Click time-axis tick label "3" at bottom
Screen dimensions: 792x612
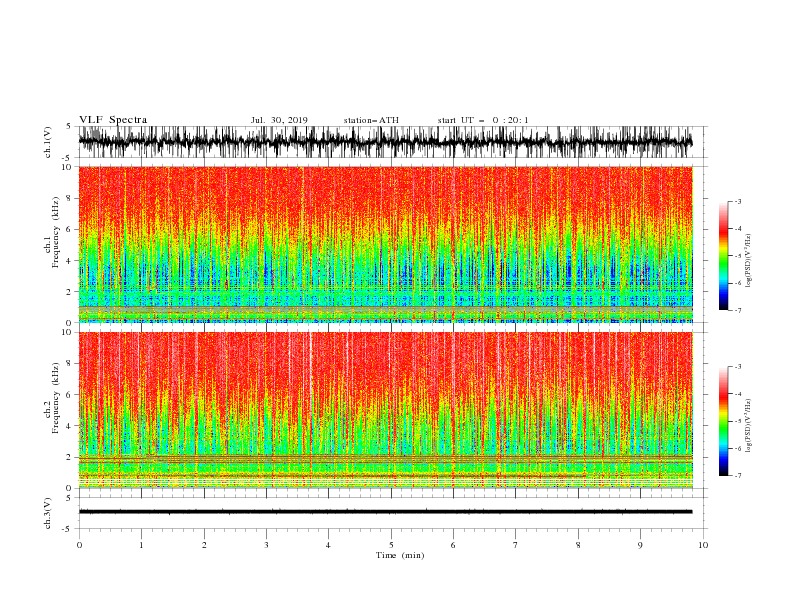pyautogui.click(x=266, y=545)
